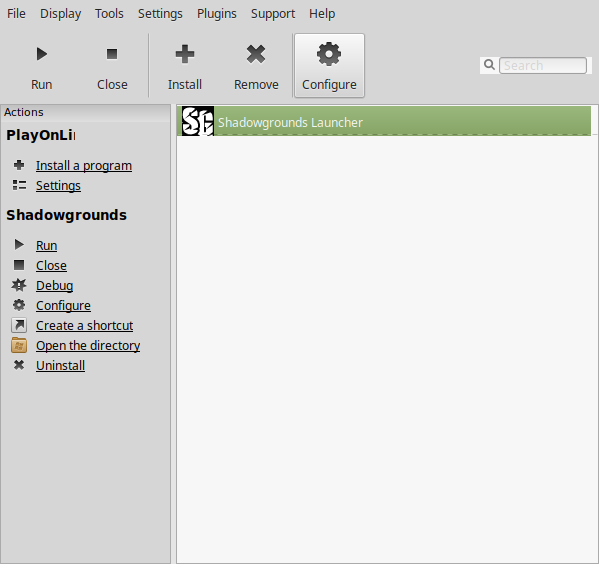Open the Support menu
599x564 pixels.
pos(273,14)
